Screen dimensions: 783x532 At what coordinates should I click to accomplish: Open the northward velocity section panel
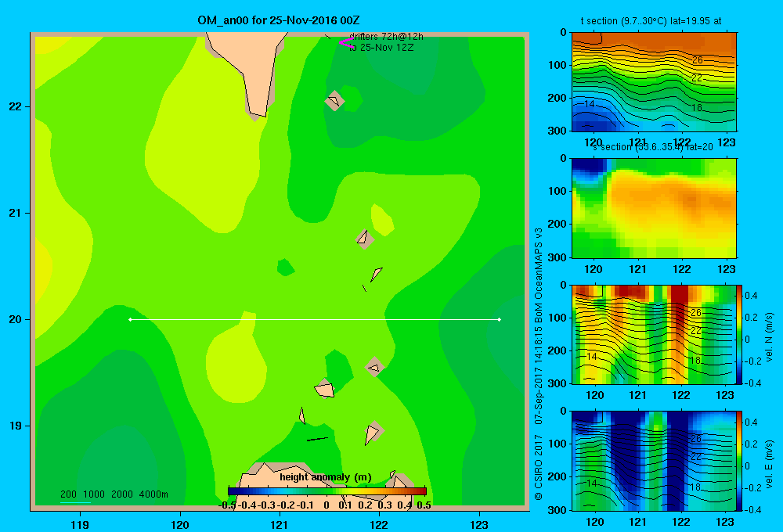click(654, 334)
